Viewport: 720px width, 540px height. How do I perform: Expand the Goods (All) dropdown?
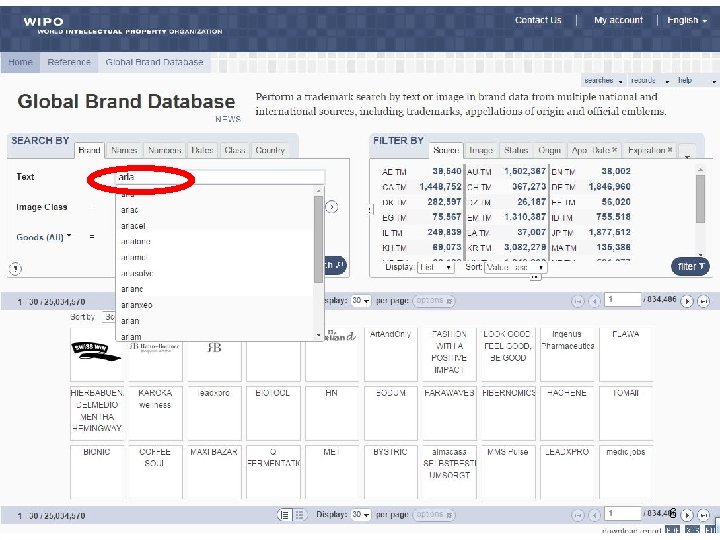coord(44,237)
